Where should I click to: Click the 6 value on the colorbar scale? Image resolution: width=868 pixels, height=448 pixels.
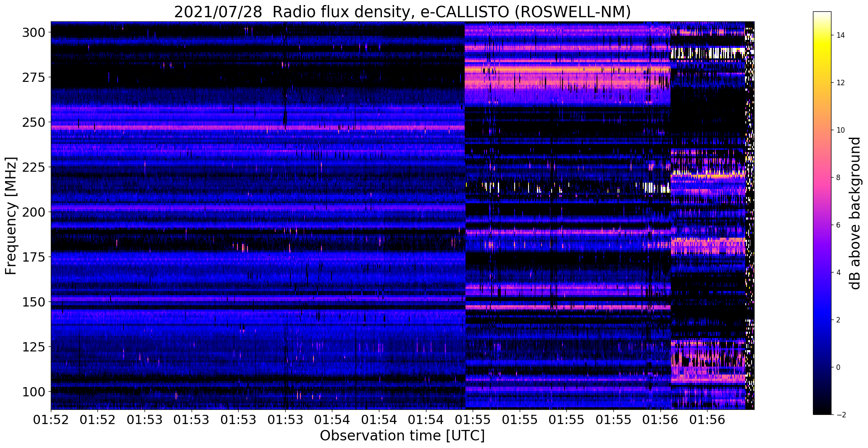(839, 225)
